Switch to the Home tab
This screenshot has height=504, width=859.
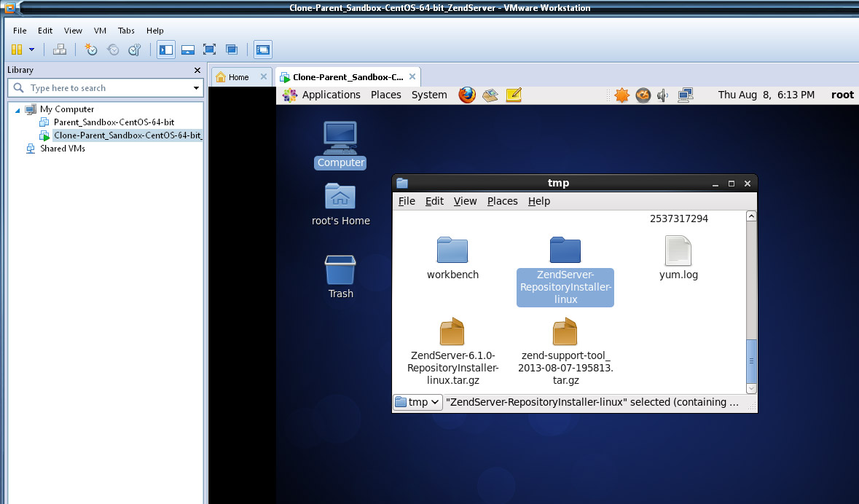pos(238,77)
